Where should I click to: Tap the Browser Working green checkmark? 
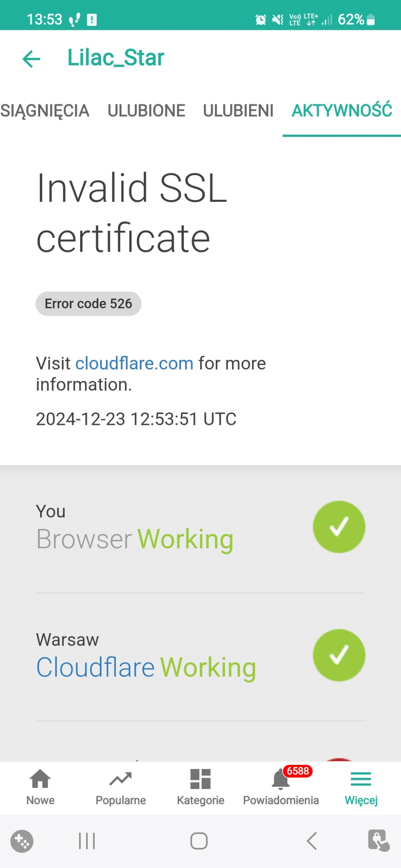(339, 527)
